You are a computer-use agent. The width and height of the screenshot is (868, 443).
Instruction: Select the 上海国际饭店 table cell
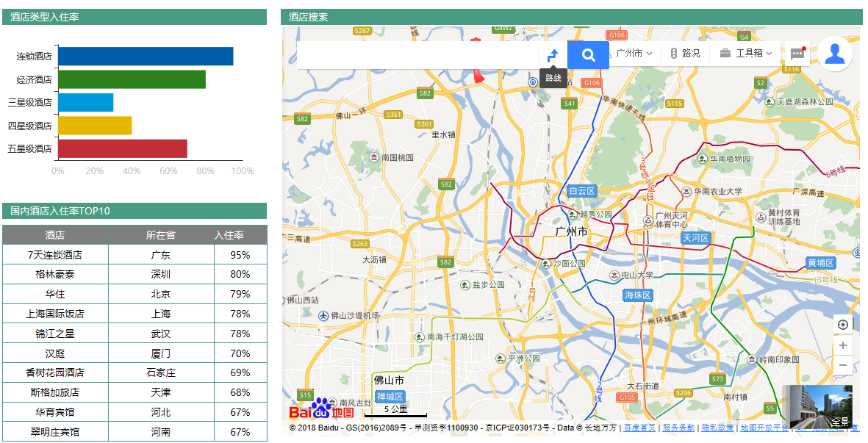click(55, 314)
